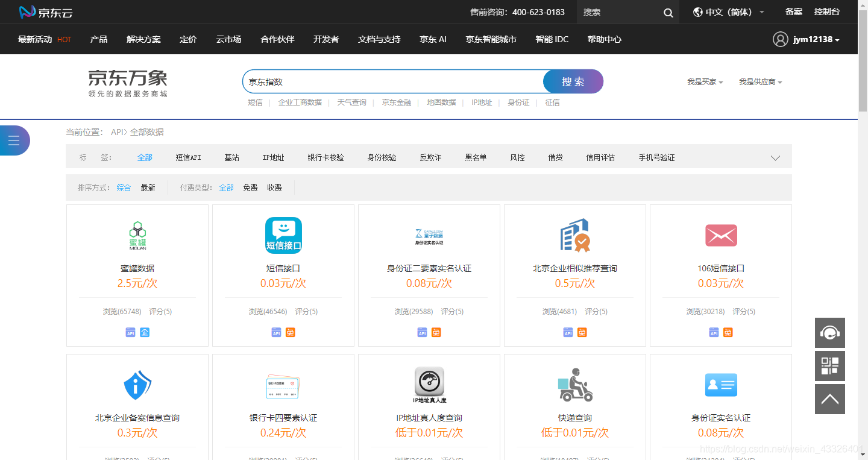Open 最新活动 HOT menu item
The height and width of the screenshot is (460, 868).
(45, 39)
